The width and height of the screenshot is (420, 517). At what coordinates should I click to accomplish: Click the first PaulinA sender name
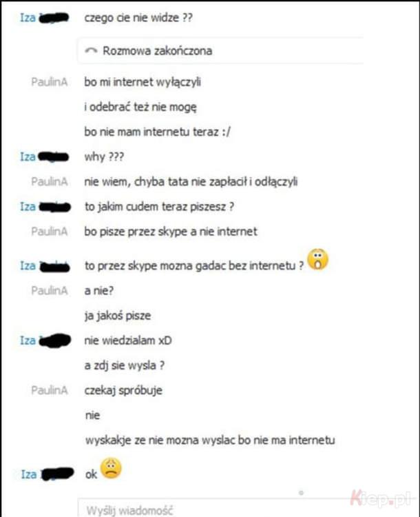coord(50,82)
